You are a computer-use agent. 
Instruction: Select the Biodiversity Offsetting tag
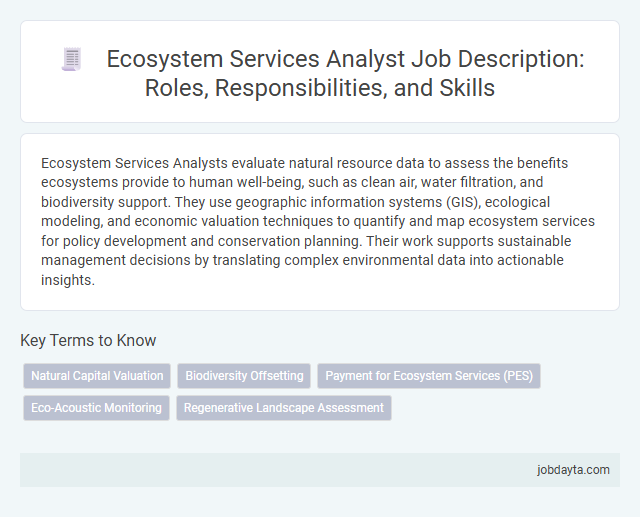(x=244, y=376)
